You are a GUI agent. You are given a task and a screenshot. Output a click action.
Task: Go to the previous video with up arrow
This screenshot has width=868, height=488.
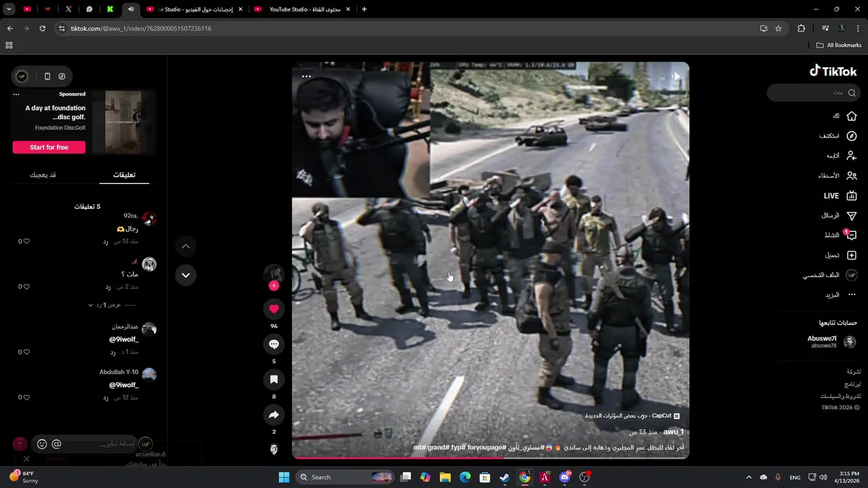point(186,246)
